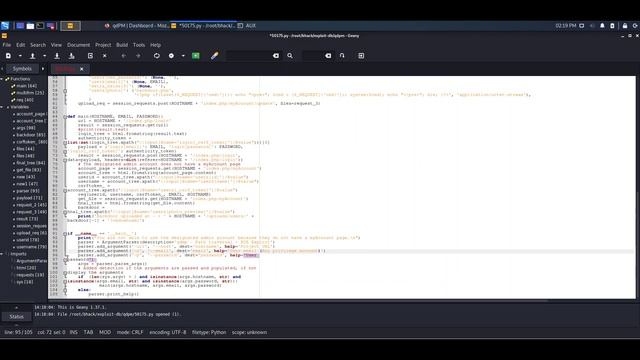The height and width of the screenshot is (360, 640).
Task: Switch to qdPM Dashboard browser window
Action: 136,26
